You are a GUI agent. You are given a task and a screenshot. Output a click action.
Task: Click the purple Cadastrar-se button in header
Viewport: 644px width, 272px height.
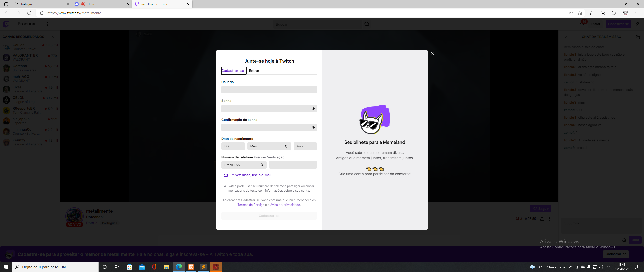pos(618,24)
